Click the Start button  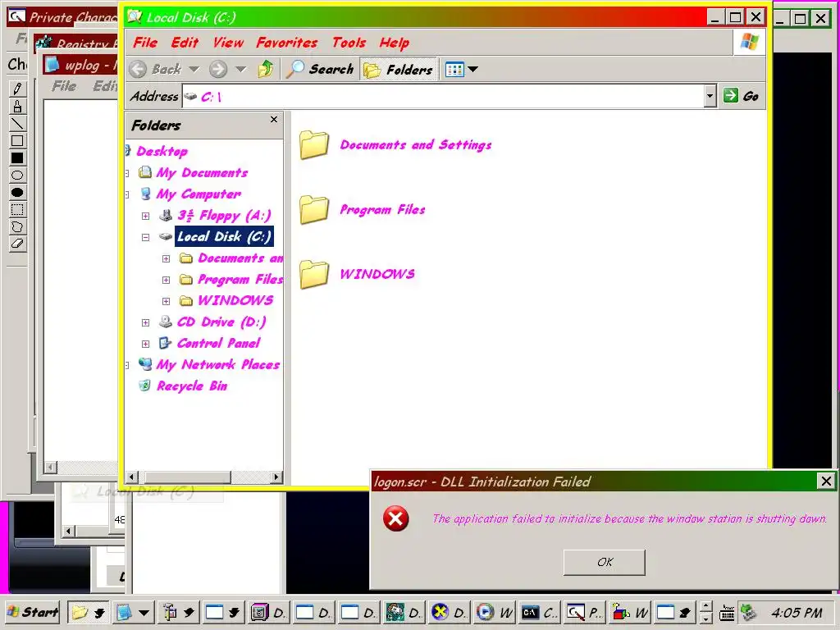point(33,612)
